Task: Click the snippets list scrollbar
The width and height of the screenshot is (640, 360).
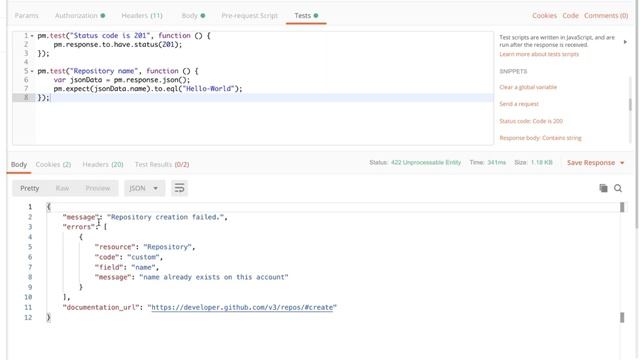Action: click(x=630, y=104)
